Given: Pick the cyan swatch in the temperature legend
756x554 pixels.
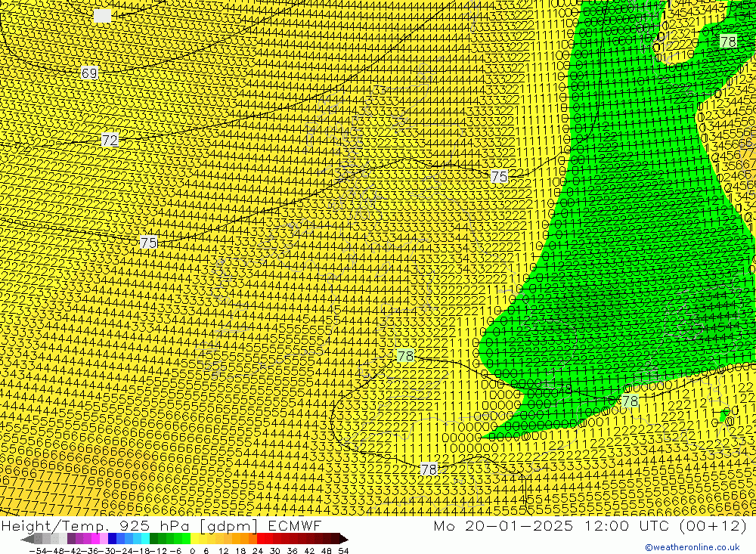Looking at the screenshot, I should tap(145, 539).
